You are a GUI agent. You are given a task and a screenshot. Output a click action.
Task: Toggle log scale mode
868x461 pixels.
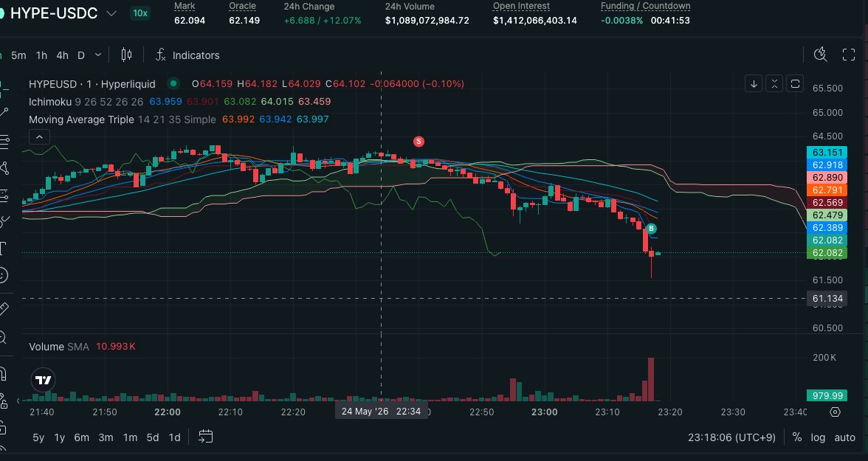(818, 437)
